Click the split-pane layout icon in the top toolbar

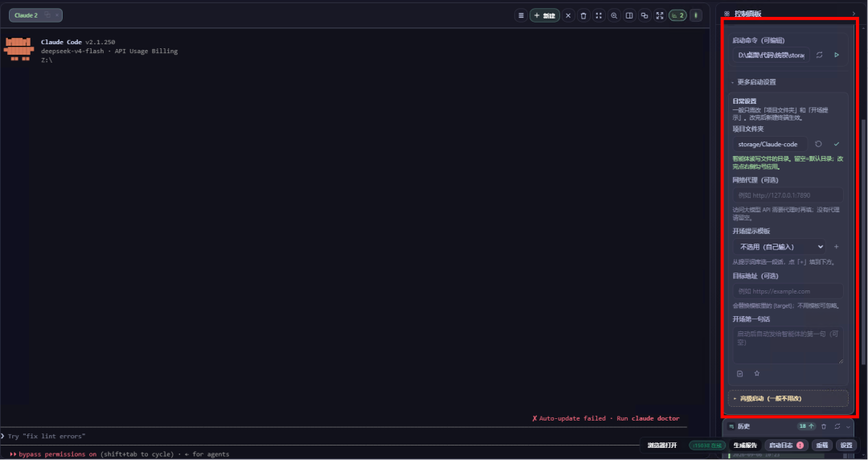coord(628,15)
